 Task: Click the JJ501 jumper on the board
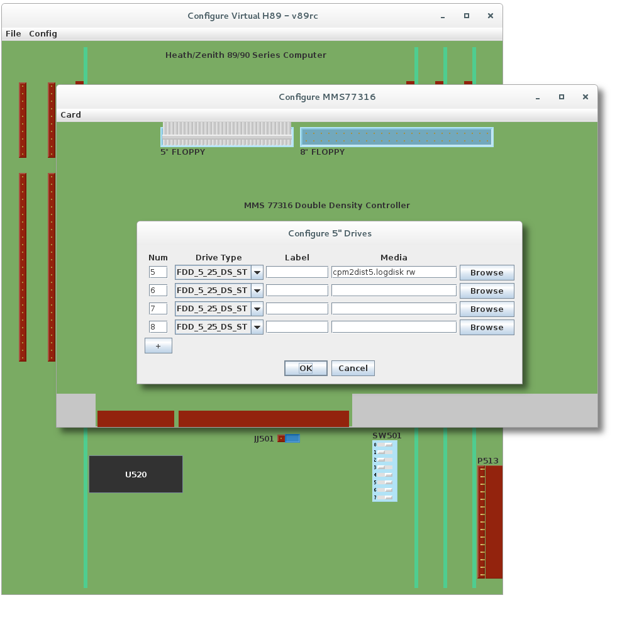[289, 438]
